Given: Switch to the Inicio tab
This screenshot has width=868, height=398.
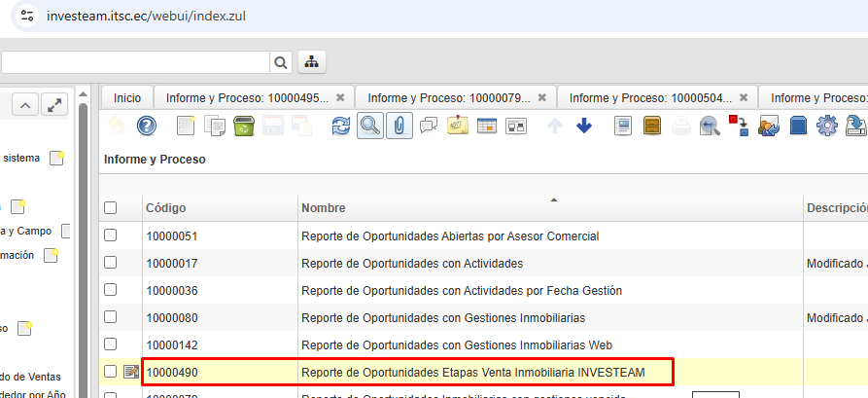Looking at the screenshot, I should click(126, 98).
